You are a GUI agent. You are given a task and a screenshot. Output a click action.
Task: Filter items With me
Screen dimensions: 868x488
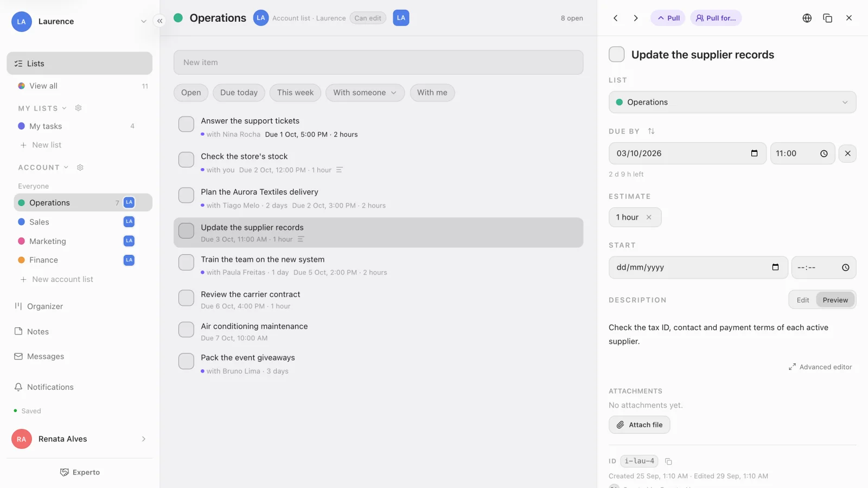coord(432,93)
